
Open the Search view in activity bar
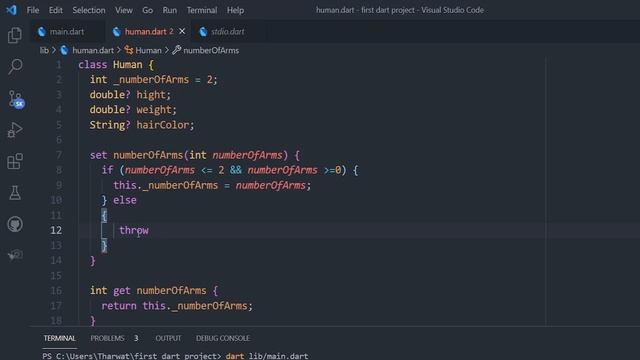pos(15,66)
